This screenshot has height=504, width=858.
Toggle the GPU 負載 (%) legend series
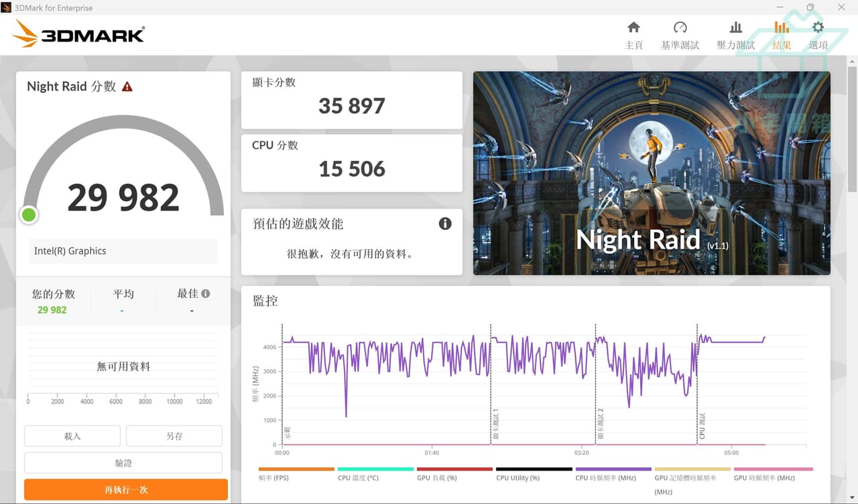coord(454,475)
